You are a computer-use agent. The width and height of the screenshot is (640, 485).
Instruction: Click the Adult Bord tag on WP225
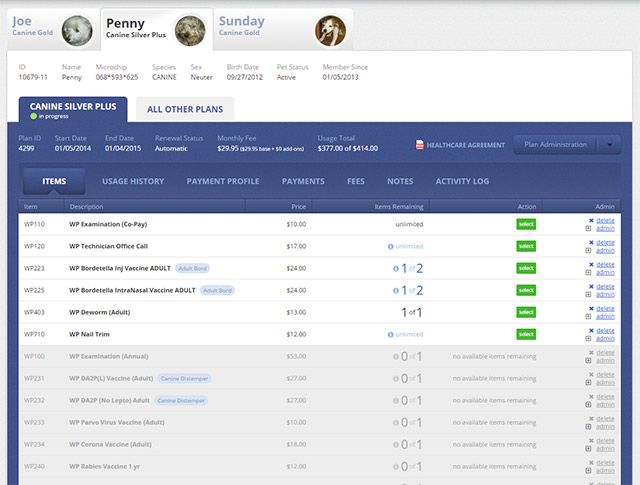point(217,290)
